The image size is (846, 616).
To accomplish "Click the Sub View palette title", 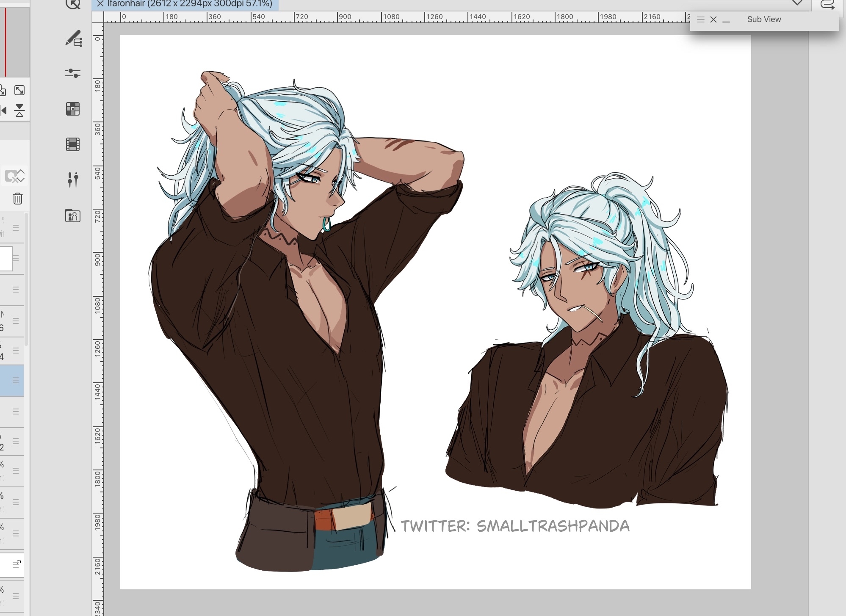I will pyautogui.click(x=764, y=19).
